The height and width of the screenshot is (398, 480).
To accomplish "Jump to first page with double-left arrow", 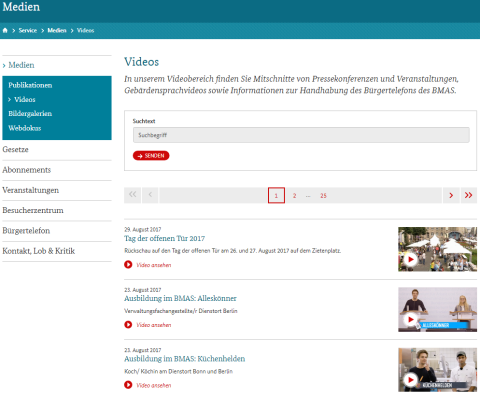I will click(x=132, y=195).
